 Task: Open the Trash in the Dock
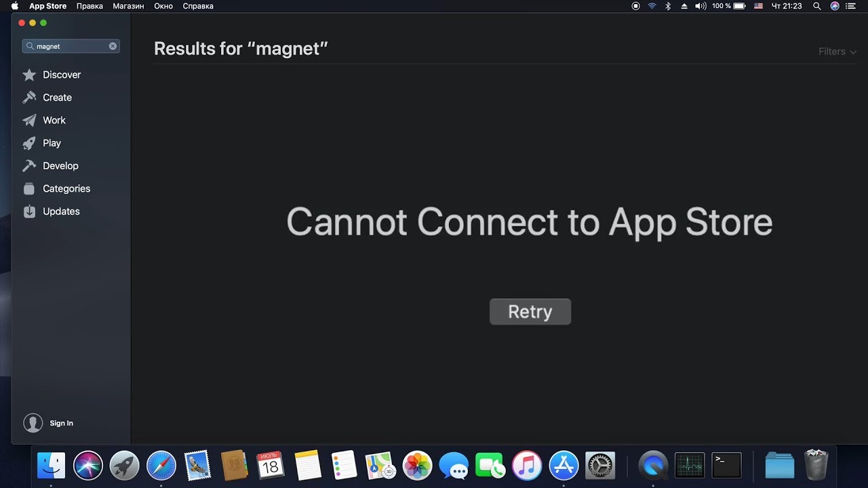pos(816,465)
